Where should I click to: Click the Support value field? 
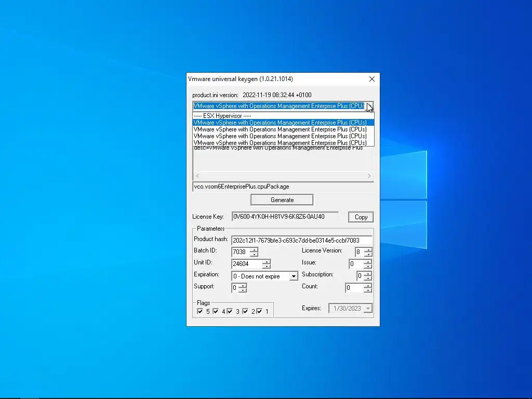point(235,288)
